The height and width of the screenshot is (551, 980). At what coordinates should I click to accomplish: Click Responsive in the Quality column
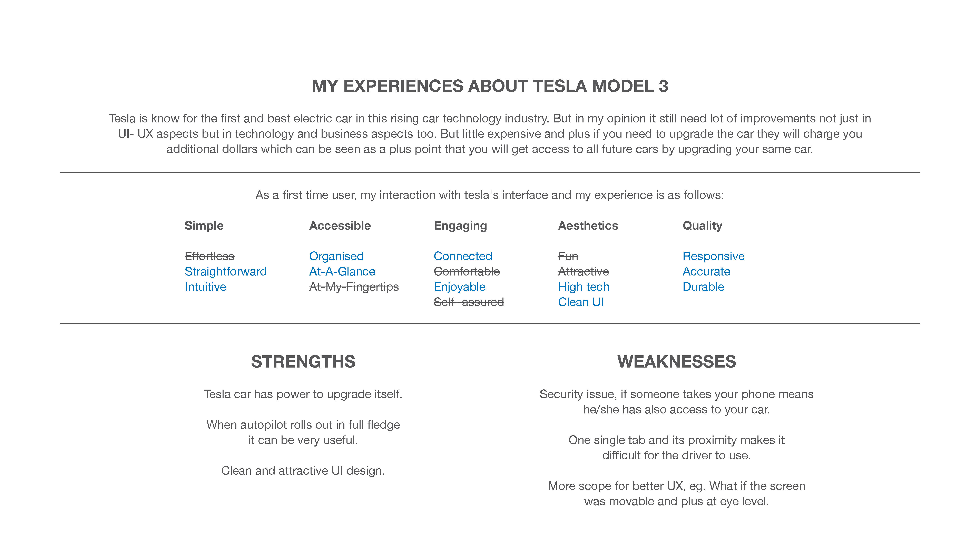(x=713, y=256)
